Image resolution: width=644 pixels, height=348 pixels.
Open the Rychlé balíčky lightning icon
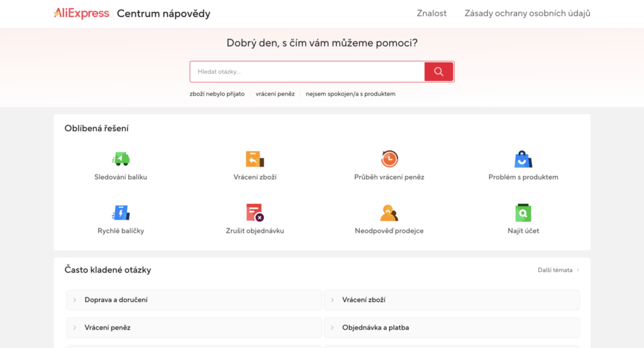pyautogui.click(x=120, y=213)
